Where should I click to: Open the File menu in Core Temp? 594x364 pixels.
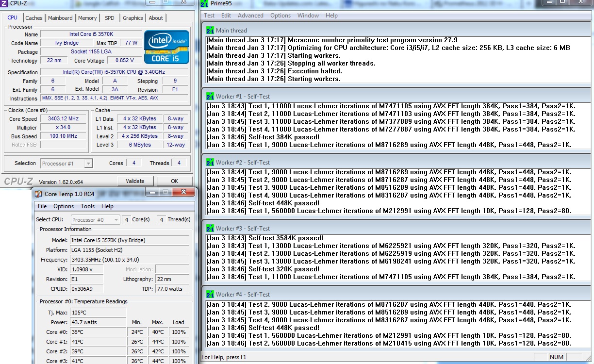(42, 206)
